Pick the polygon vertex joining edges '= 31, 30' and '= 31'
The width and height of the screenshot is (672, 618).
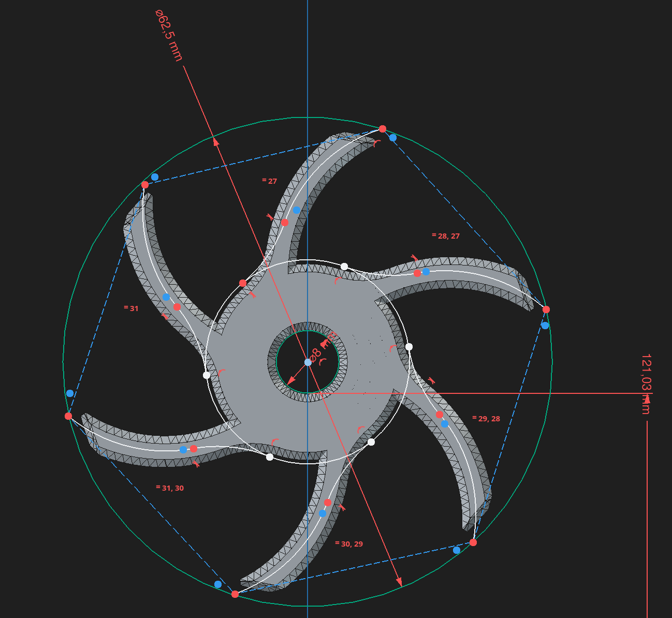68,416
